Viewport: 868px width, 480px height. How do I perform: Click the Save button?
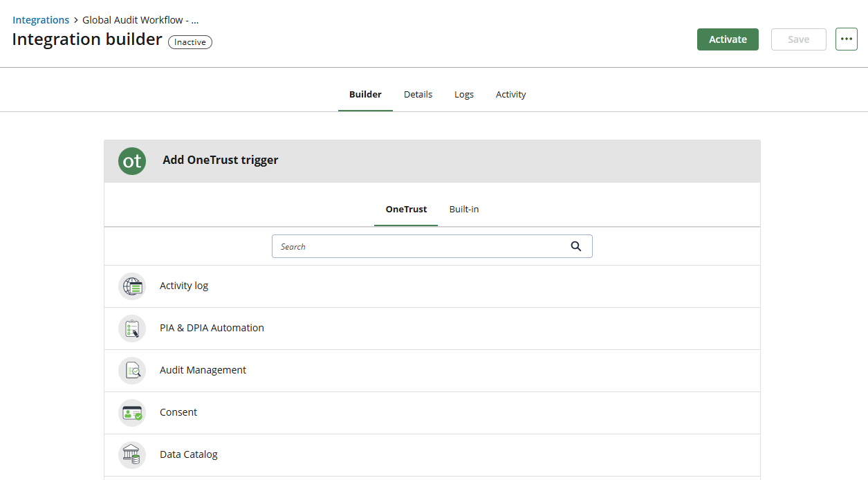(798, 39)
